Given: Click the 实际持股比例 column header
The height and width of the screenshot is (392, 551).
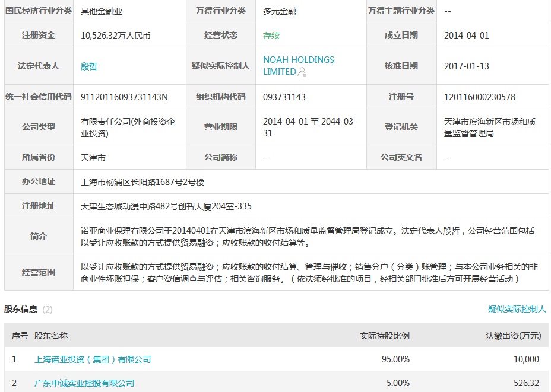Looking at the screenshot, I should [x=384, y=336].
